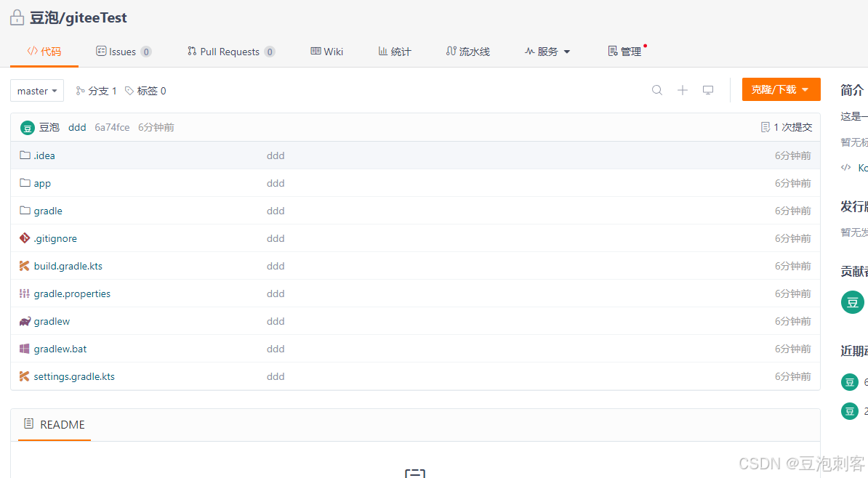The image size is (868, 478).
Task: Open commit message ddd in .idea row
Action: point(276,155)
